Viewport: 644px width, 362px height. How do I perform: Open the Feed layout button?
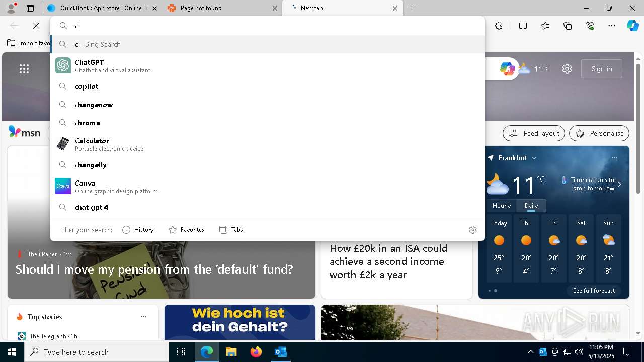click(534, 133)
